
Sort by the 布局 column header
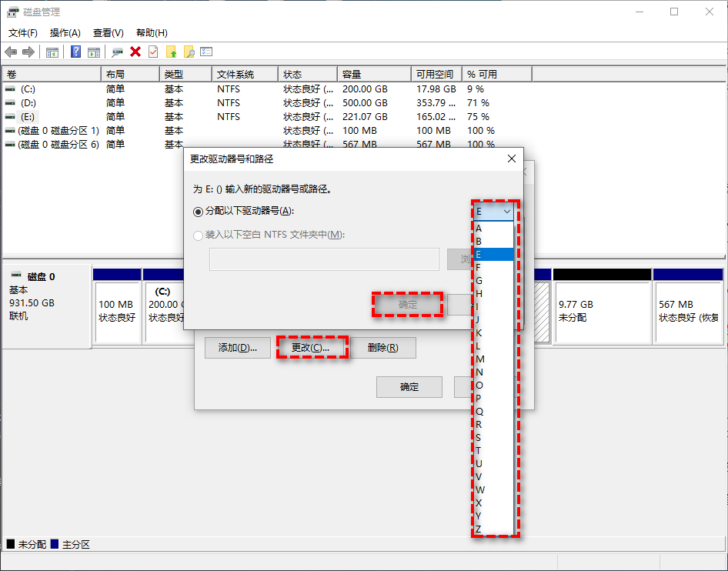point(131,75)
